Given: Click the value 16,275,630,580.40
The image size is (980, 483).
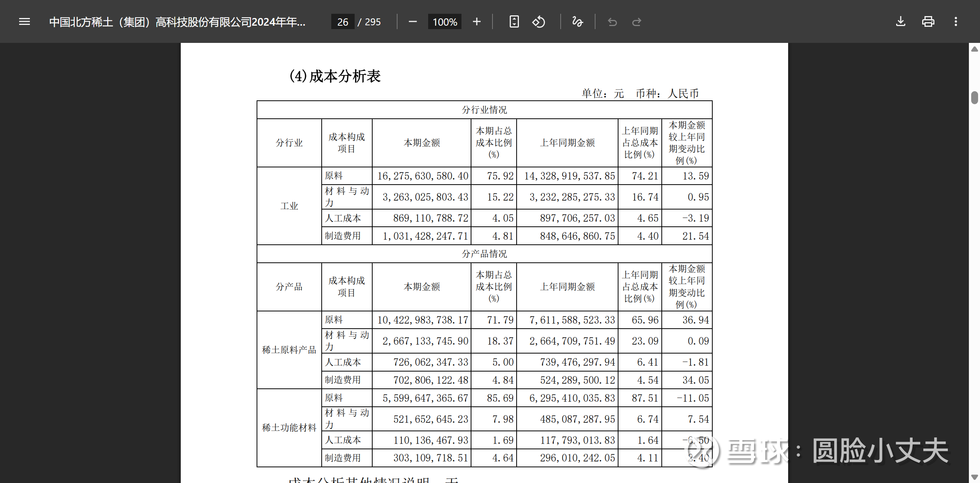Looking at the screenshot, I should pyautogui.click(x=422, y=176).
